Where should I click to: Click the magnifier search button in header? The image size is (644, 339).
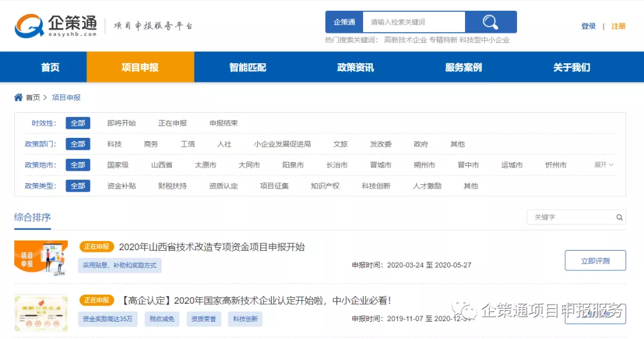491,21
